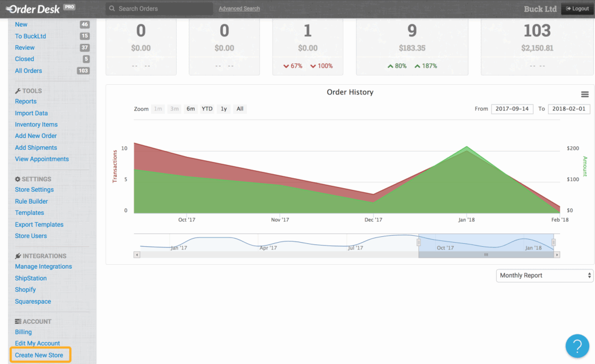Select the YTD zoom range
This screenshot has width=595, height=364.
[x=207, y=109]
